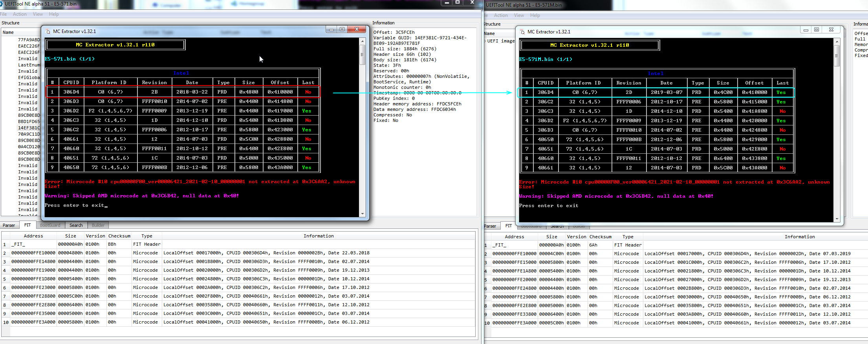Maximize the left MC Extractor console window
The image size is (868, 344).
[x=342, y=29]
